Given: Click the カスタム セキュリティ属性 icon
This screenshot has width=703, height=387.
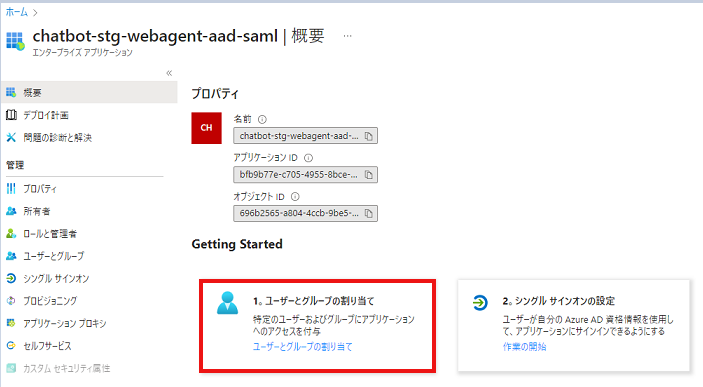Looking at the screenshot, I should [x=11, y=368].
